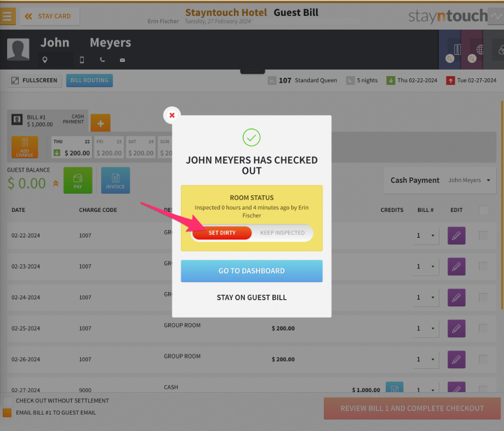This screenshot has width=504, height=431.
Task: Open Fullscreen view of the bill
Action: pos(35,81)
